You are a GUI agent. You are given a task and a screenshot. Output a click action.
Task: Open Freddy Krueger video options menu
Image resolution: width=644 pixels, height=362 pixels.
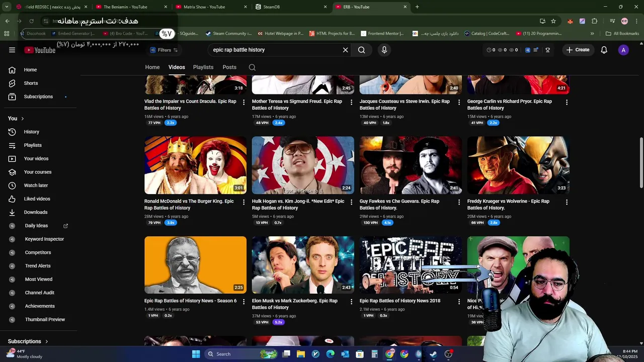567,202
